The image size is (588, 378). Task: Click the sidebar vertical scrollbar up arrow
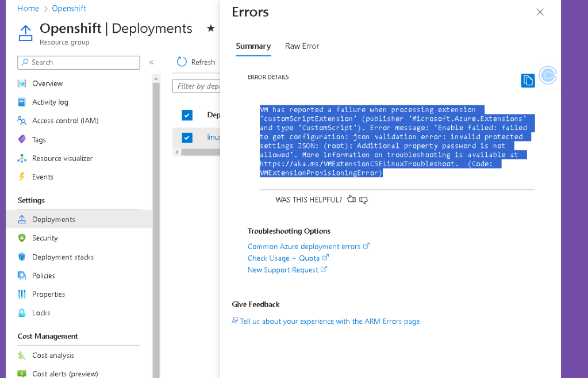(x=156, y=78)
